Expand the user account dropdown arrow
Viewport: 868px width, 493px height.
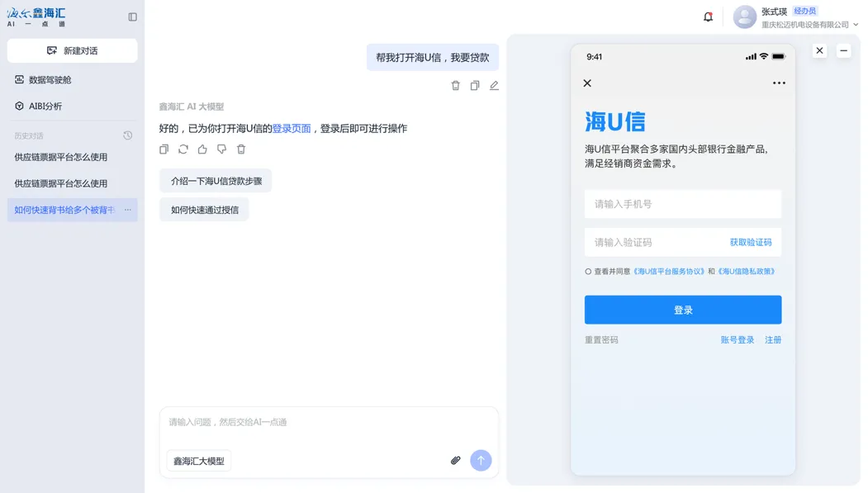coord(856,25)
